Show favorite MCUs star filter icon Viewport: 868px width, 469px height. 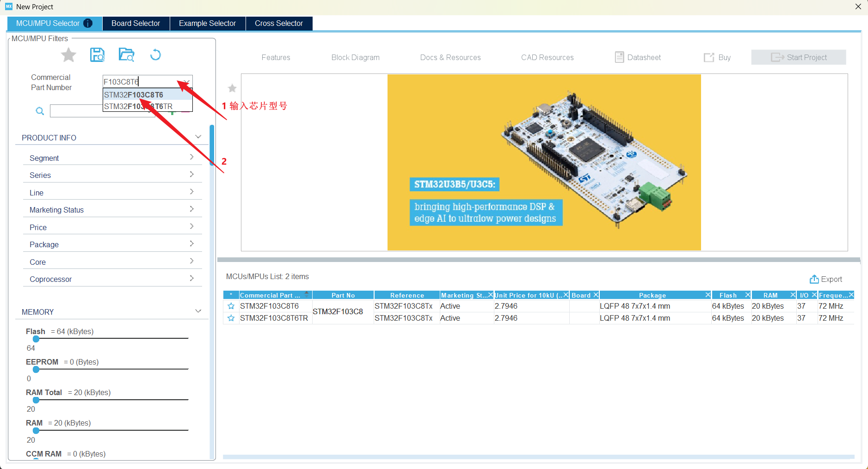click(x=68, y=55)
